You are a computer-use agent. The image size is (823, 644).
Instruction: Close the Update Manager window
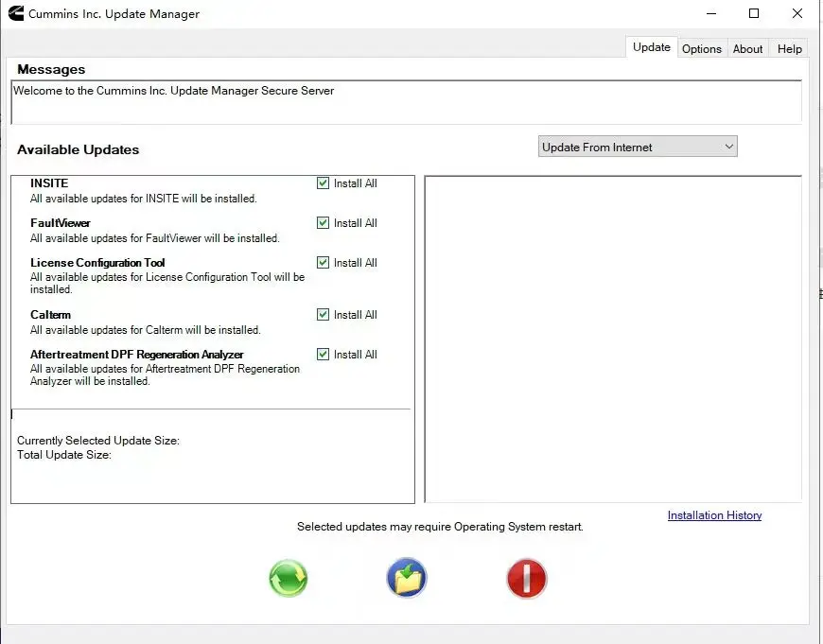[x=797, y=13]
